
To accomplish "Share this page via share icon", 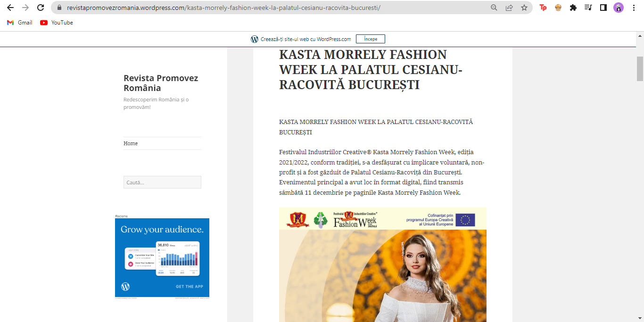I will (509, 8).
